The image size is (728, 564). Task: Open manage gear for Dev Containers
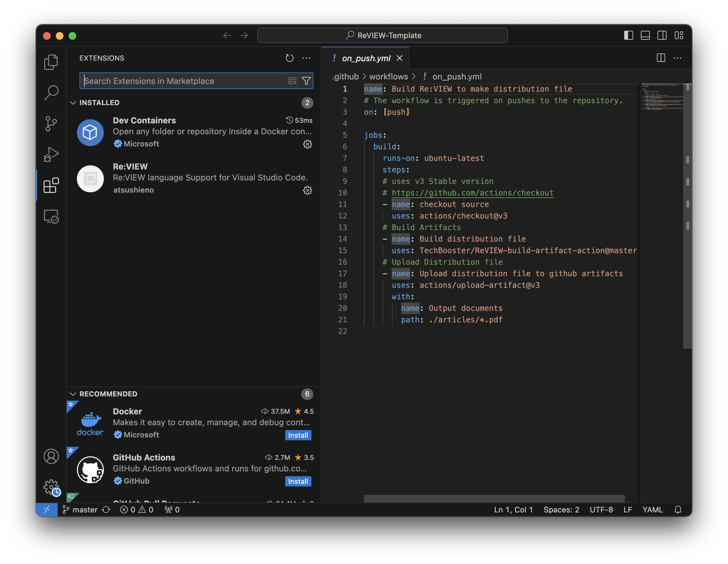(307, 144)
